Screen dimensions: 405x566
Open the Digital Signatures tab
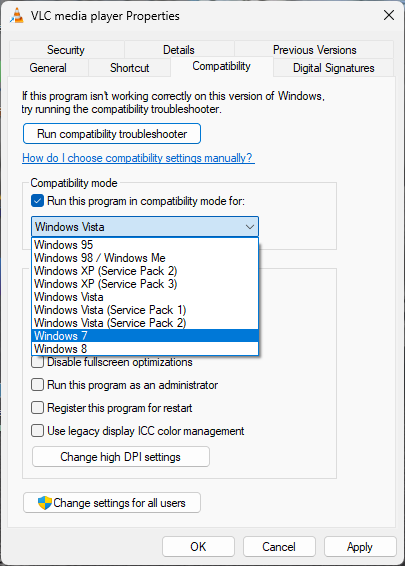tap(334, 68)
